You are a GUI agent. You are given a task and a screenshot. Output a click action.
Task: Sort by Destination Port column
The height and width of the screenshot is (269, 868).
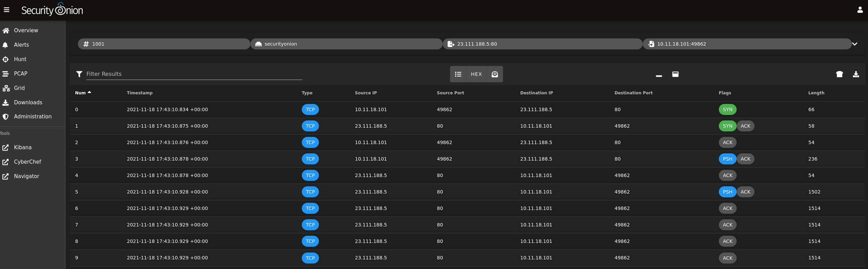(633, 93)
